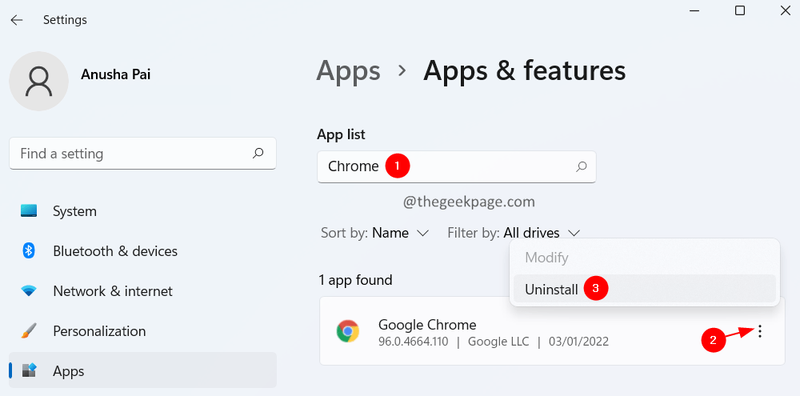Click the Find a setting search box
The height and width of the screenshot is (396, 800).
(143, 153)
